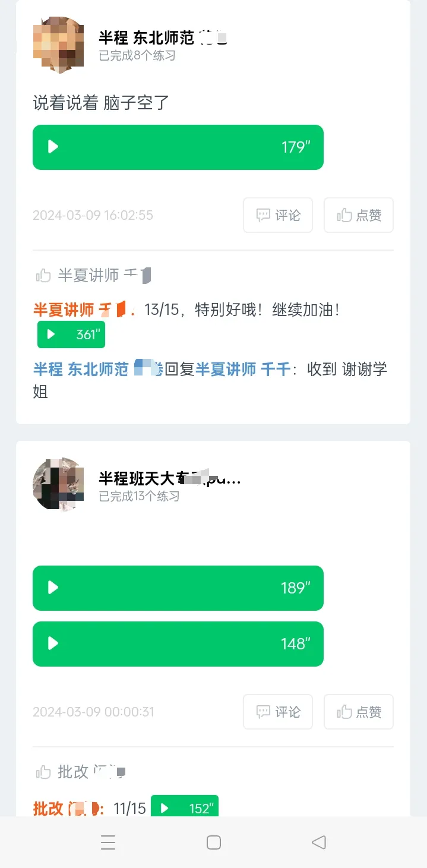Play the 148″ voice recording
Image resolution: width=427 pixels, height=868 pixels.
click(178, 644)
